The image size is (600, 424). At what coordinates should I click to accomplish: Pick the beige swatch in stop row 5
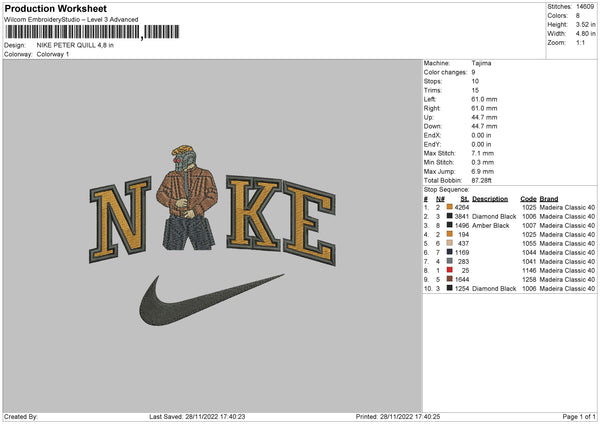tap(450, 243)
